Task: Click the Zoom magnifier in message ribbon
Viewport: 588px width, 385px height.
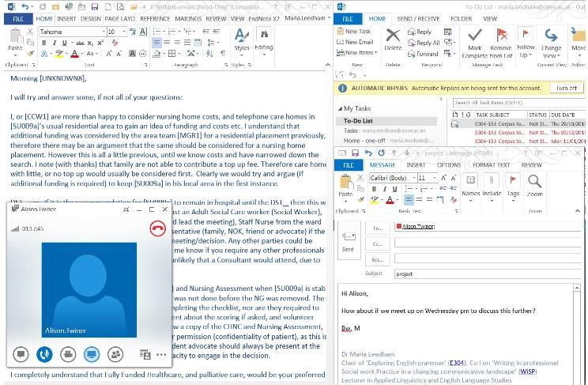Action: pyautogui.click(x=534, y=186)
